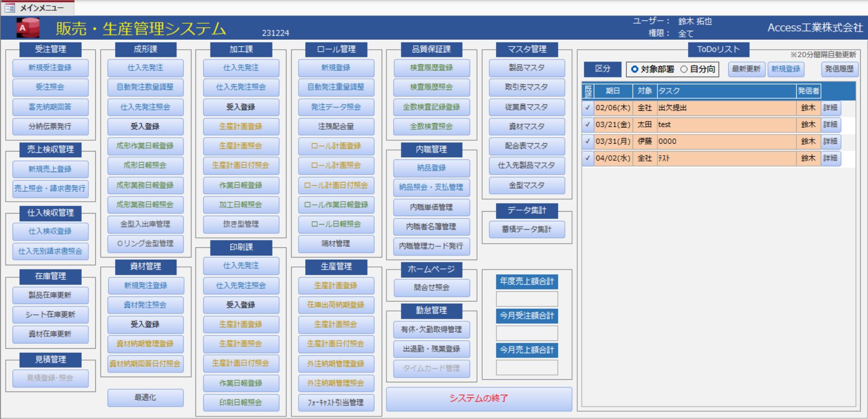
Task: Click the 蓄積データ集計 button
Action: tap(527, 229)
